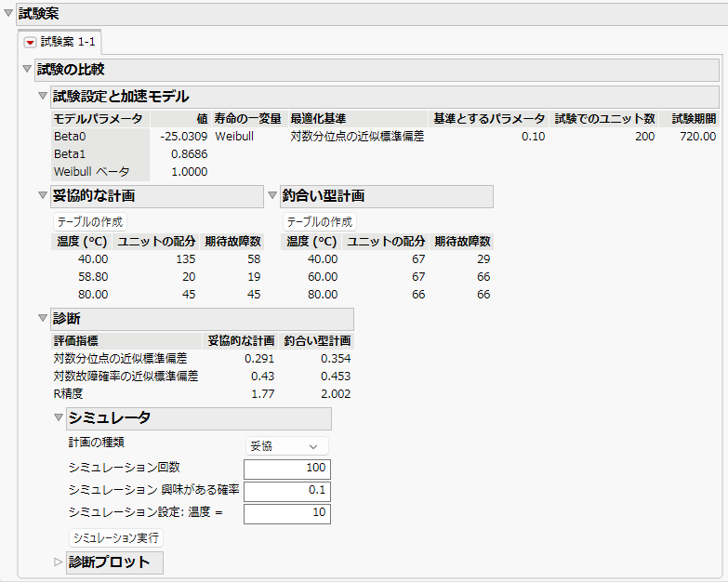
Task: Click テーブルの作成 under 釣合い型計画
Action: coord(320,222)
